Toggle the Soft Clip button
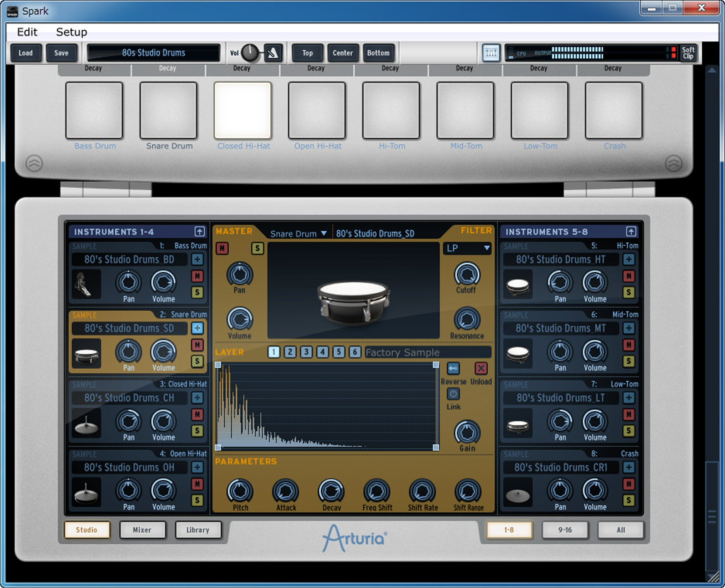 coord(688,53)
